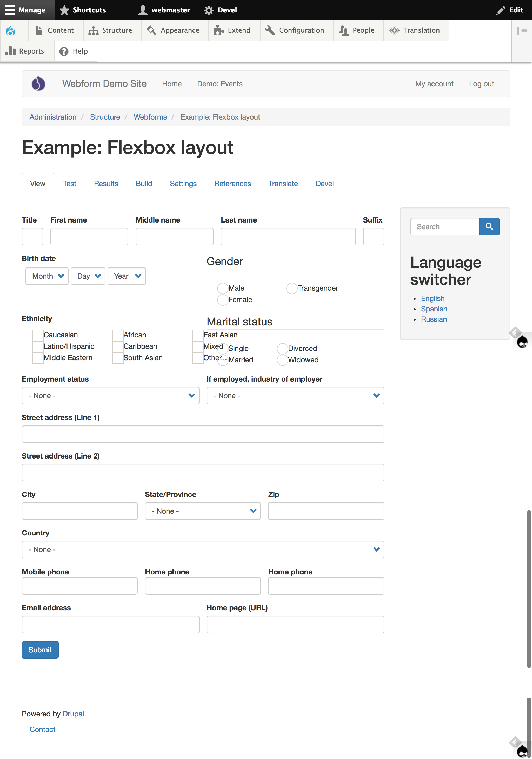Open the Manage hamburger menu
532x759 pixels.
(x=10, y=10)
